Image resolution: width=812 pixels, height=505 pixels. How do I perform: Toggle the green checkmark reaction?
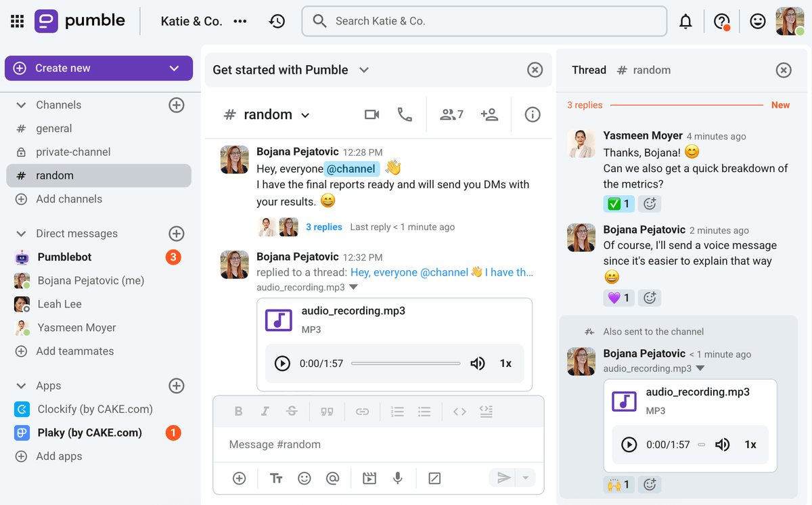(x=618, y=203)
